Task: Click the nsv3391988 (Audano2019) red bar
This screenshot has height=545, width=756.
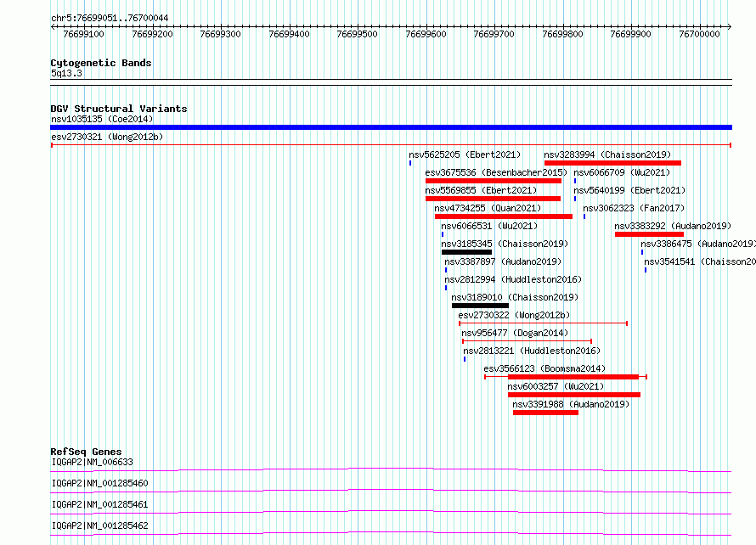Action: [x=545, y=413]
